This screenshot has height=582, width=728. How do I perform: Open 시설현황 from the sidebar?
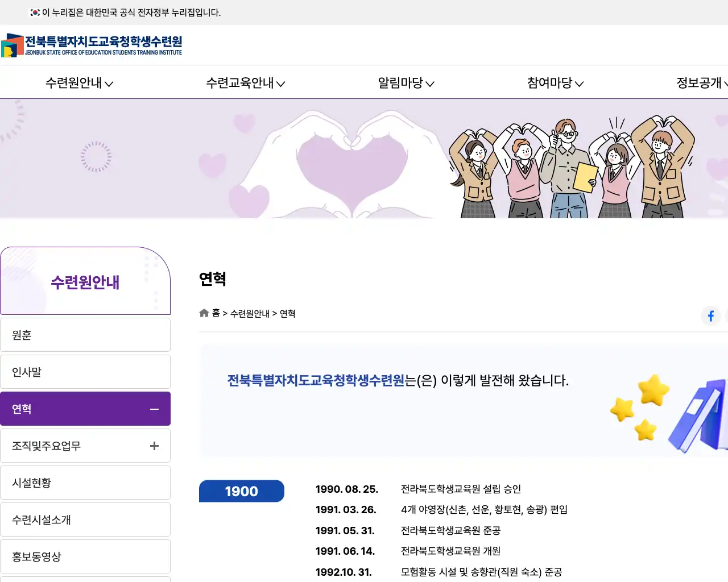pos(85,483)
